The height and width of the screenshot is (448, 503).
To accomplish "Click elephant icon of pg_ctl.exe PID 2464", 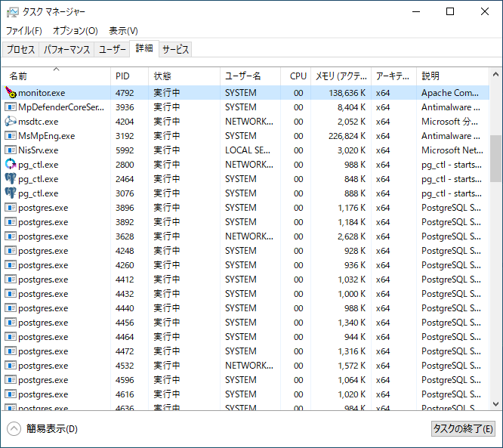I will [x=11, y=179].
